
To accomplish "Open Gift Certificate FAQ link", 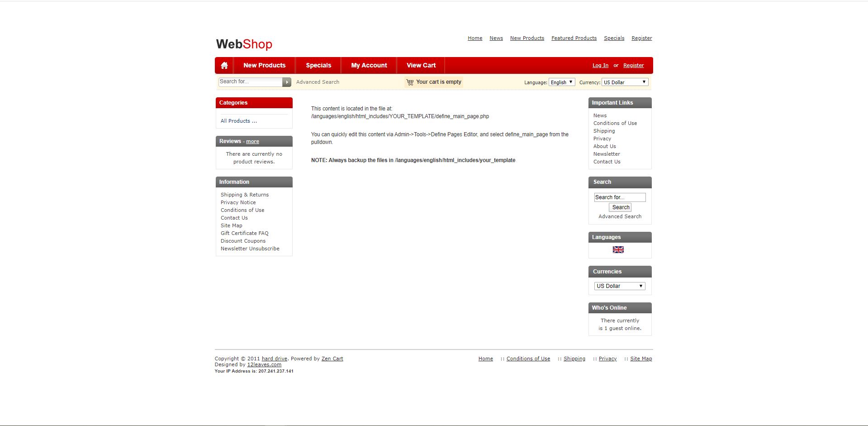I will (x=244, y=233).
